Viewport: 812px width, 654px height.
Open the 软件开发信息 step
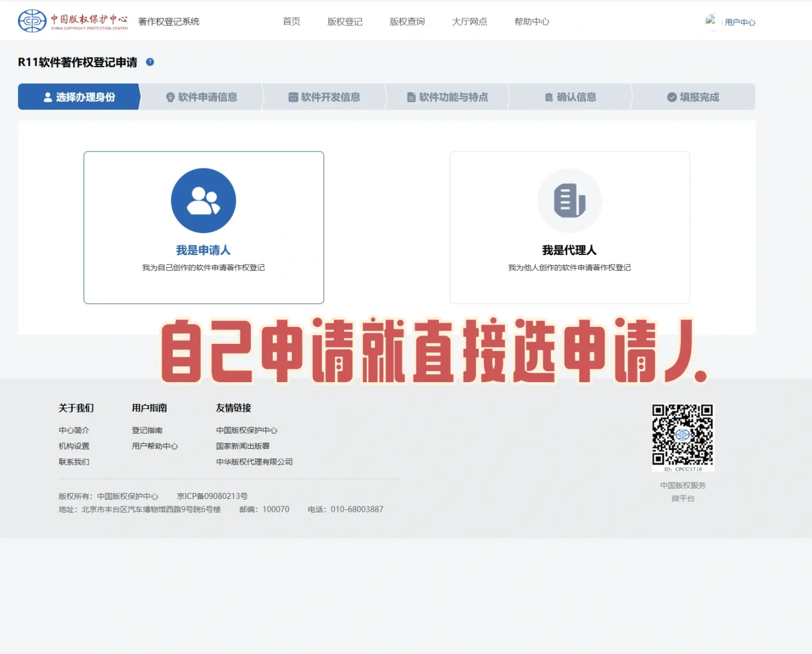pos(325,96)
